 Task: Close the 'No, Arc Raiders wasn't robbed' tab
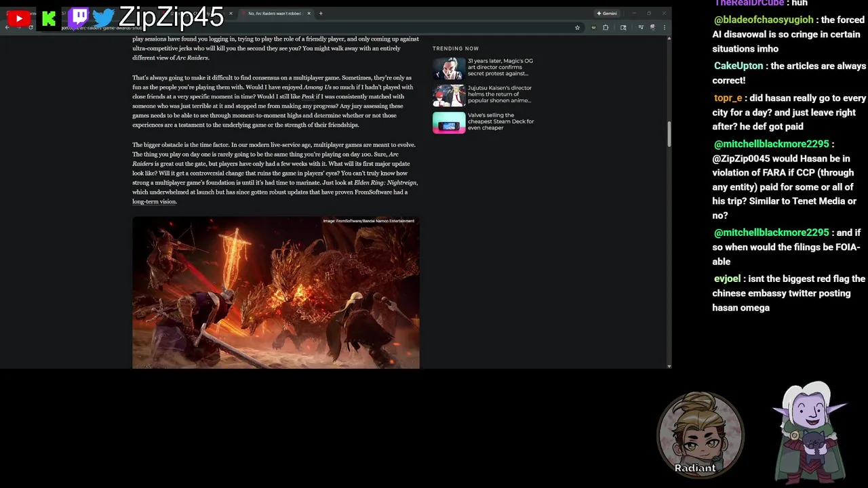[x=309, y=14]
